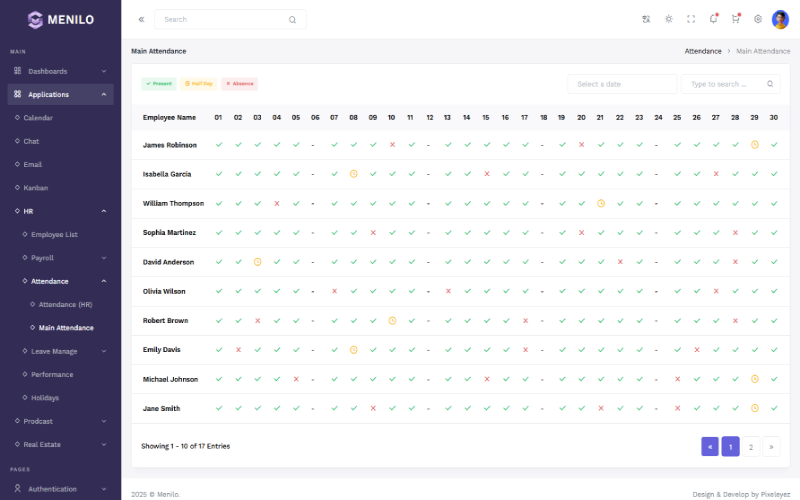Click William Thompson's absence mark on day 04
Image resolution: width=800 pixels, height=500 pixels.
tap(277, 204)
